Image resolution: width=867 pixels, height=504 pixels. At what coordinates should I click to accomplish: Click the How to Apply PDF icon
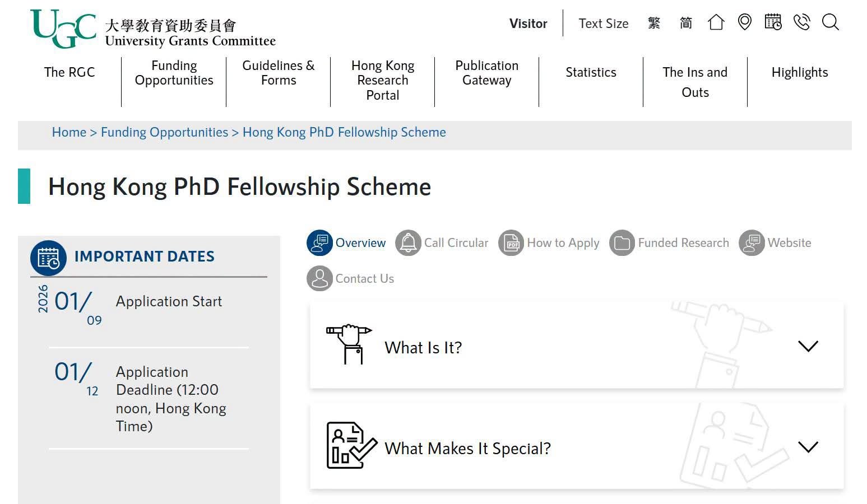[x=511, y=243]
